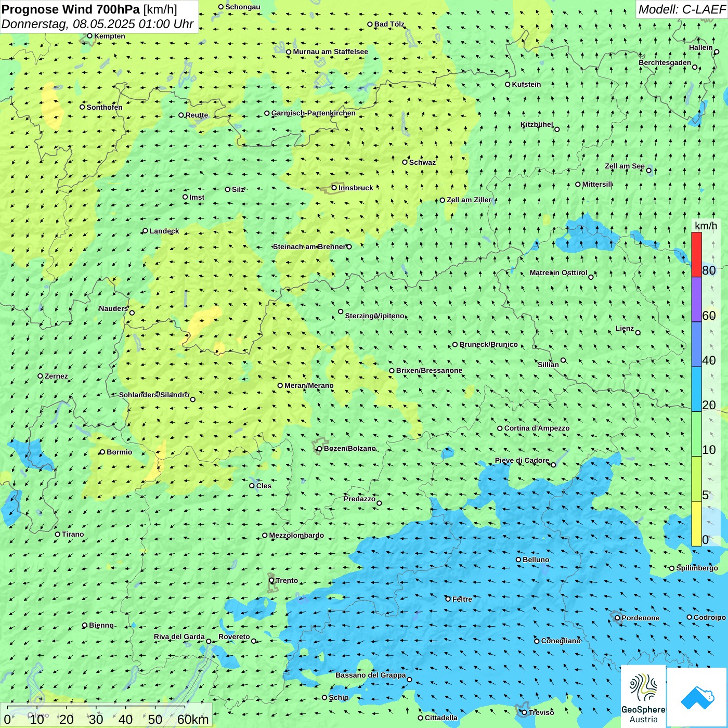This screenshot has height=728, width=728.
Task: Select the Garmisch-Partenkirchen label
Action: (314, 113)
